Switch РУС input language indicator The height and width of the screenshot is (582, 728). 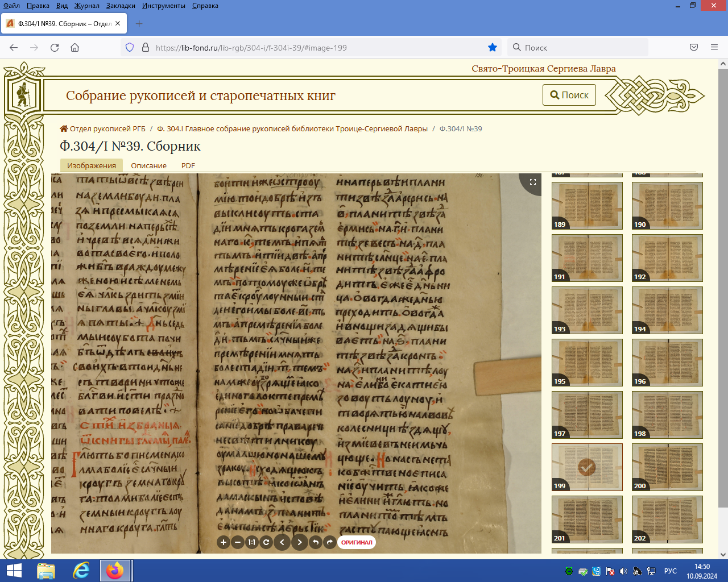pyautogui.click(x=671, y=571)
